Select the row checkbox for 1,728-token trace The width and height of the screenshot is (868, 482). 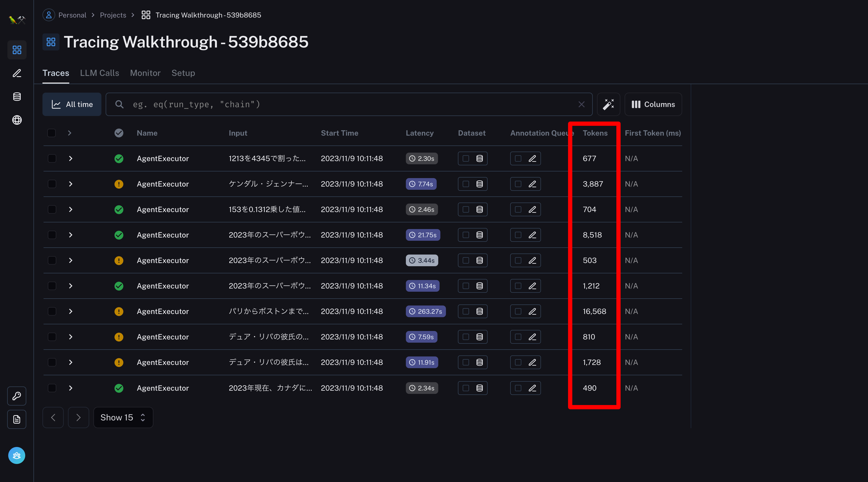point(51,362)
